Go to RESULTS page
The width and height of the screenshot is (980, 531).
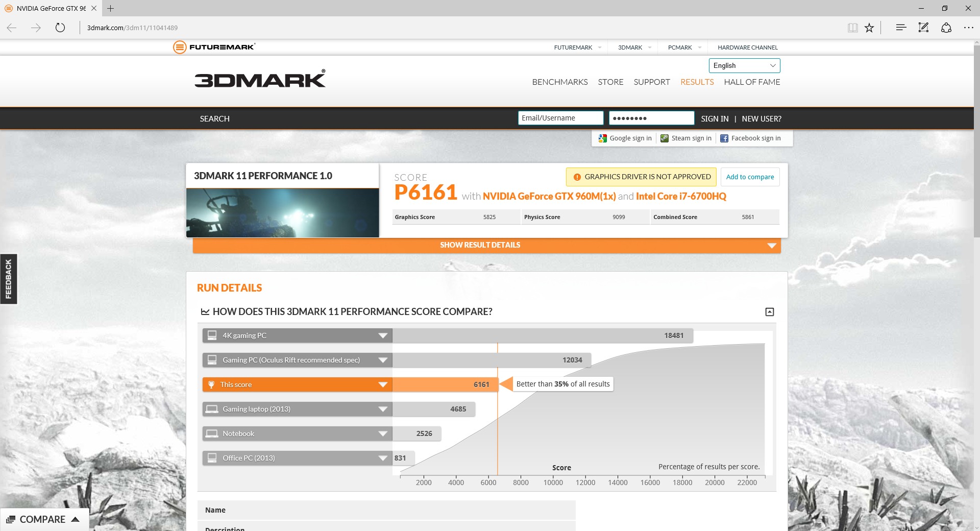pos(697,82)
